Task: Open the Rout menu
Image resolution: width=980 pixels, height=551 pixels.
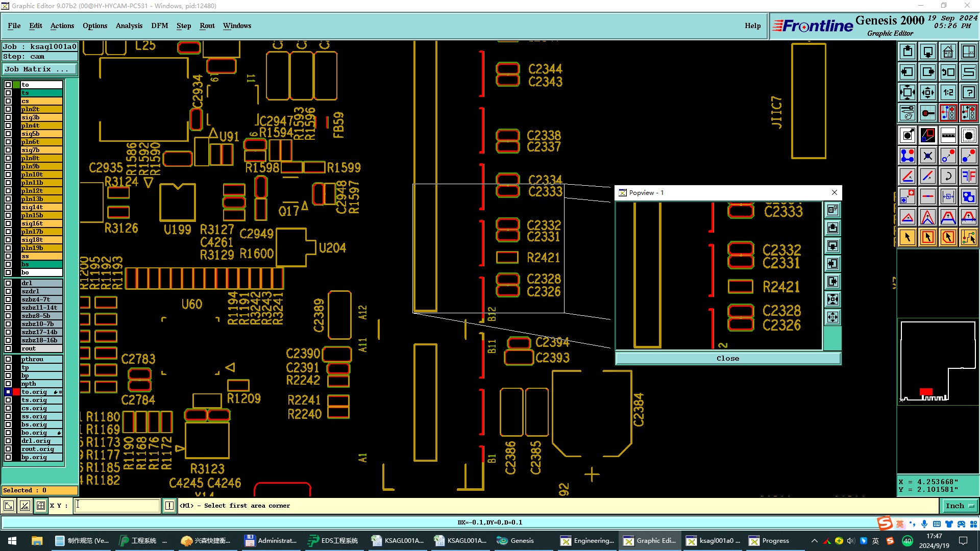Action: point(207,26)
